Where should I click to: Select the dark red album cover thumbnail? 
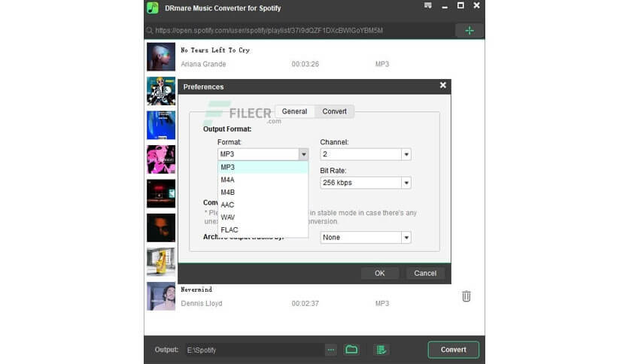(x=161, y=193)
